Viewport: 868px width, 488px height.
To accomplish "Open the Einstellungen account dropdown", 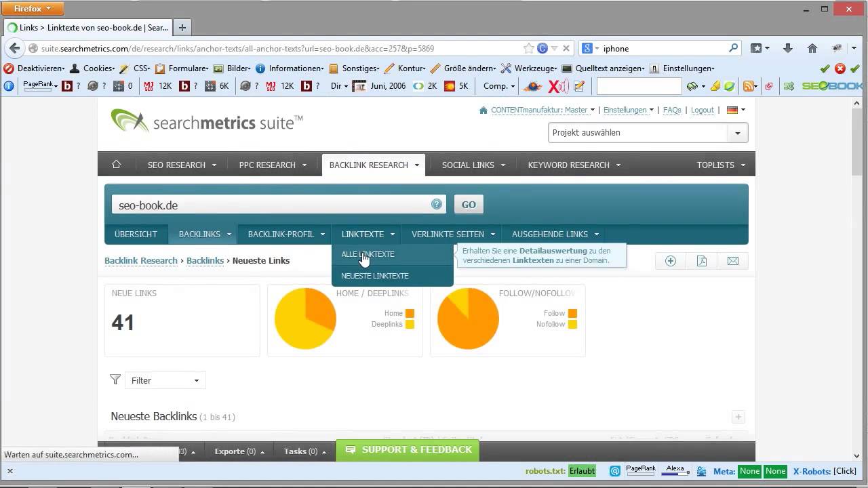I will coord(629,110).
